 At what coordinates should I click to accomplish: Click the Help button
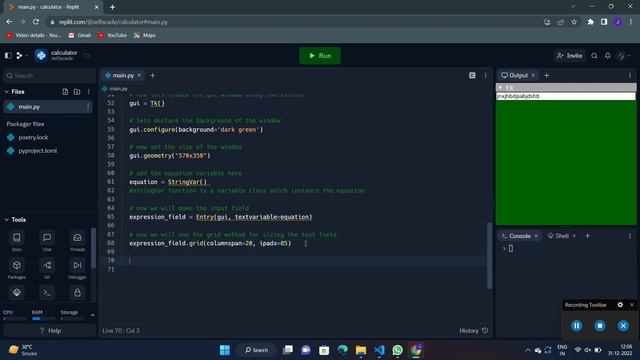(50, 331)
